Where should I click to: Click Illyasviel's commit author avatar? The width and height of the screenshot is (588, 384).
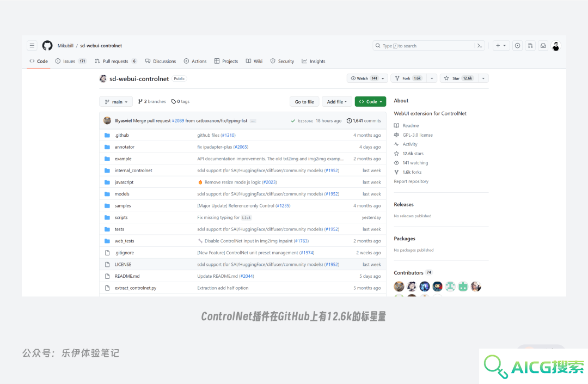tap(107, 120)
